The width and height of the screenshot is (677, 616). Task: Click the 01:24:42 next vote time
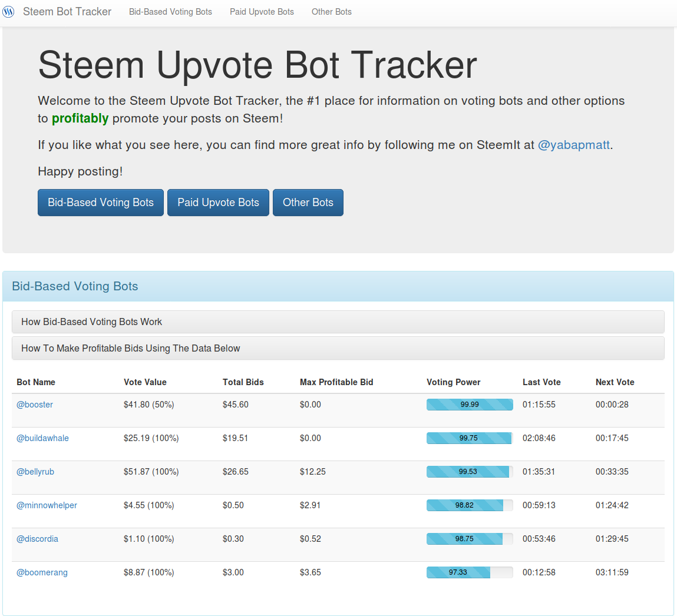(612, 505)
